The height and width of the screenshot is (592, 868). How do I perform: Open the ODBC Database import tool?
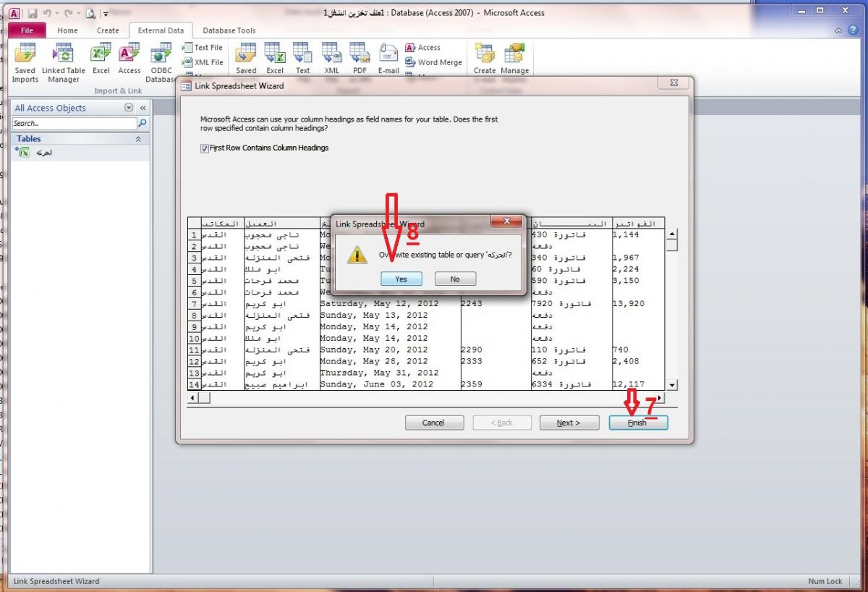coord(161,62)
